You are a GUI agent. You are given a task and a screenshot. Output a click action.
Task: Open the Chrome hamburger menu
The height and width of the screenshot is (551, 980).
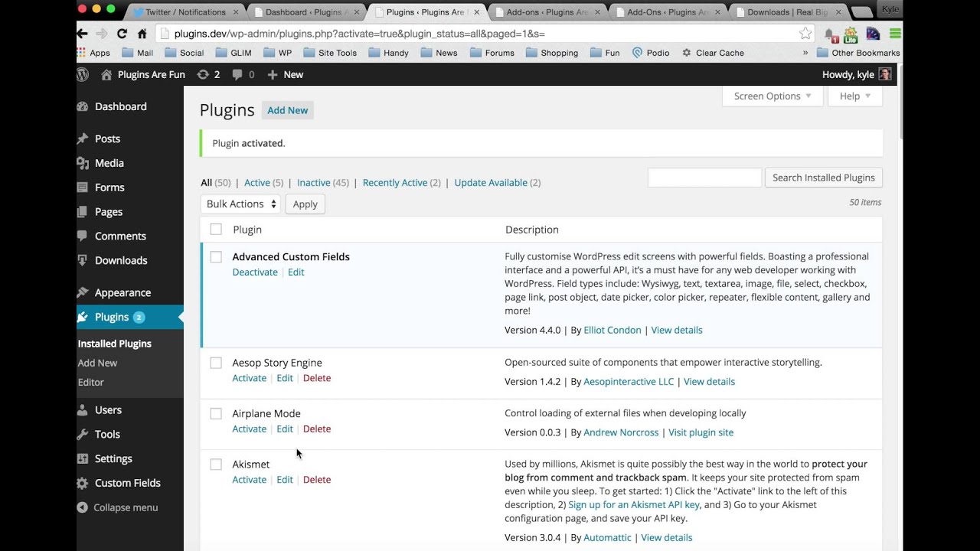click(x=895, y=34)
